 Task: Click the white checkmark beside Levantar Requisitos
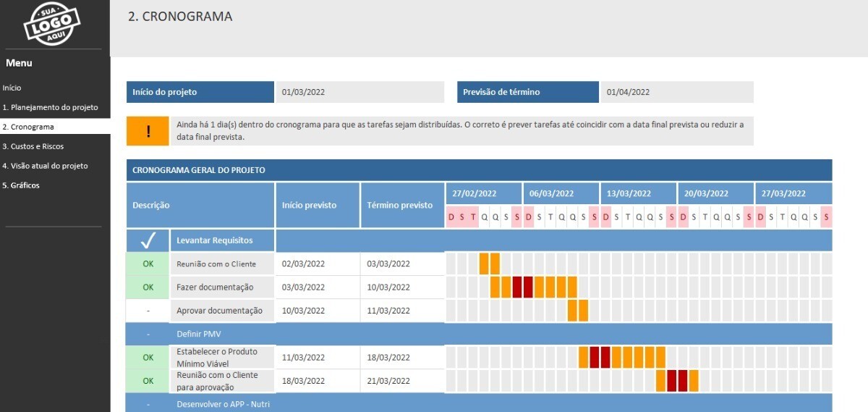(x=148, y=240)
